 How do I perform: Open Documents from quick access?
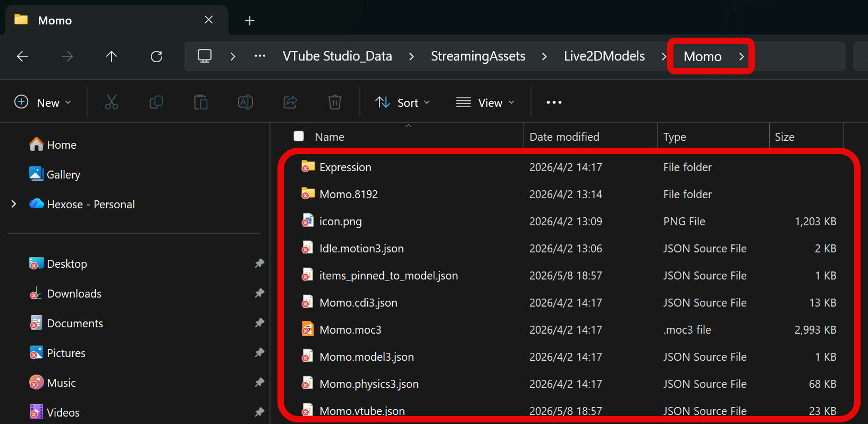point(66,323)
